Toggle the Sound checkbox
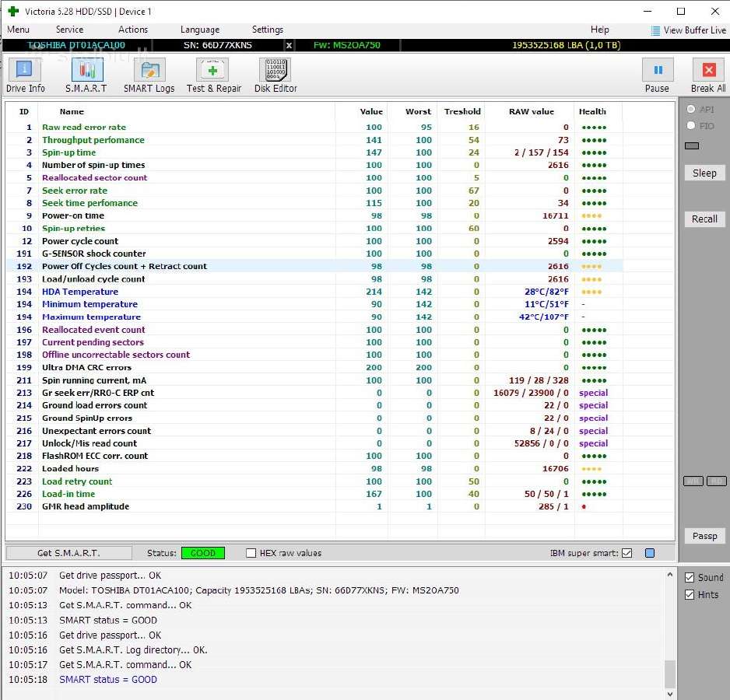This screenshot has height=700, width=730. tap(690, 578)
